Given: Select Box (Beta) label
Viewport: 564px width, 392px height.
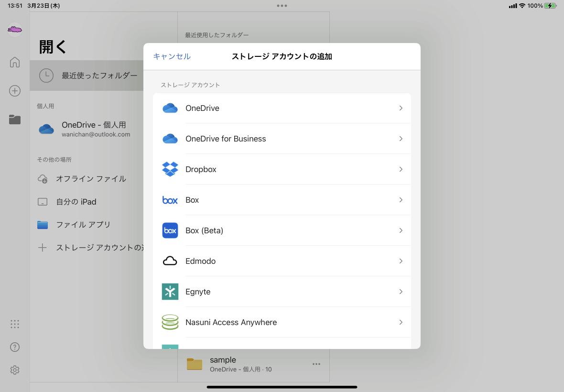Looking at the screenshot, I should (x=204, y=230).
